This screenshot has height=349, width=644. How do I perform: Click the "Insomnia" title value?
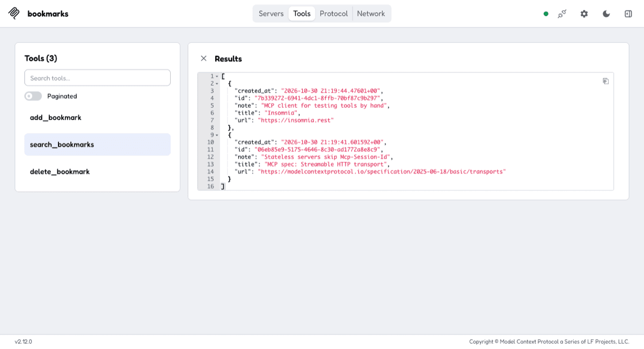click(x=281, y=113)
